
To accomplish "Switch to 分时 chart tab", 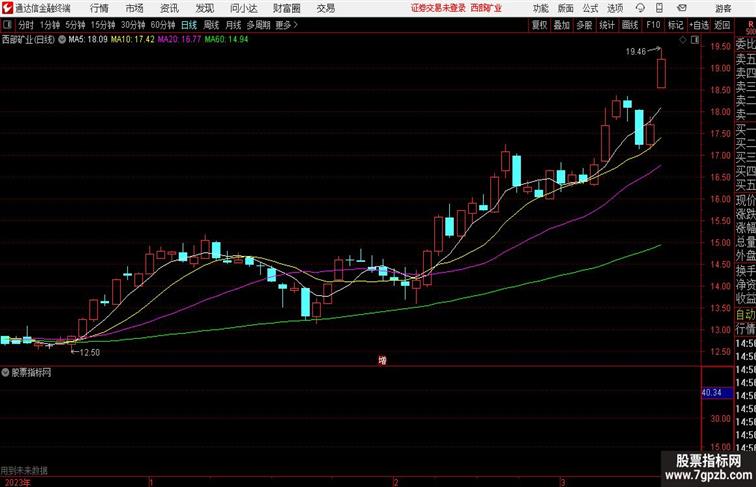I will pos(26,25).
